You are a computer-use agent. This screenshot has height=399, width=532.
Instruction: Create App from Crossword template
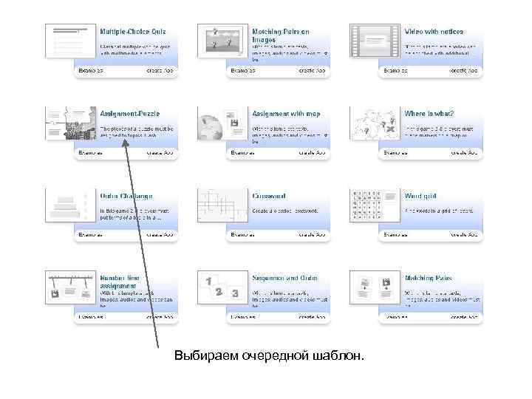[312, 235]
